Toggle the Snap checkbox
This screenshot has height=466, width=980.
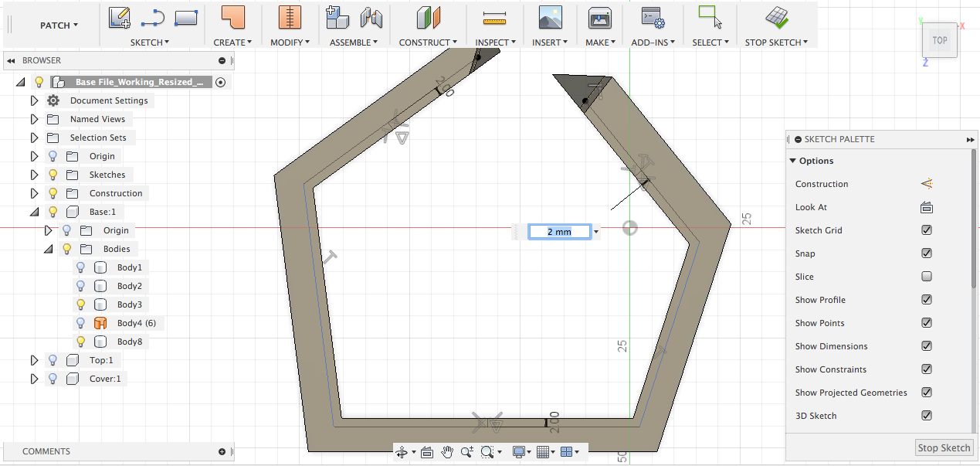(x=927, y=253)
